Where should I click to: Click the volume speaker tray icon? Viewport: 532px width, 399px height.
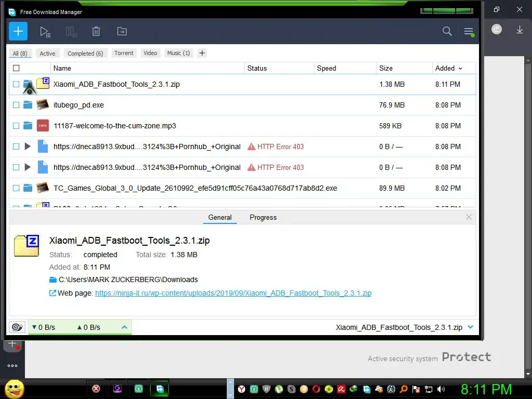click(441, 389)
